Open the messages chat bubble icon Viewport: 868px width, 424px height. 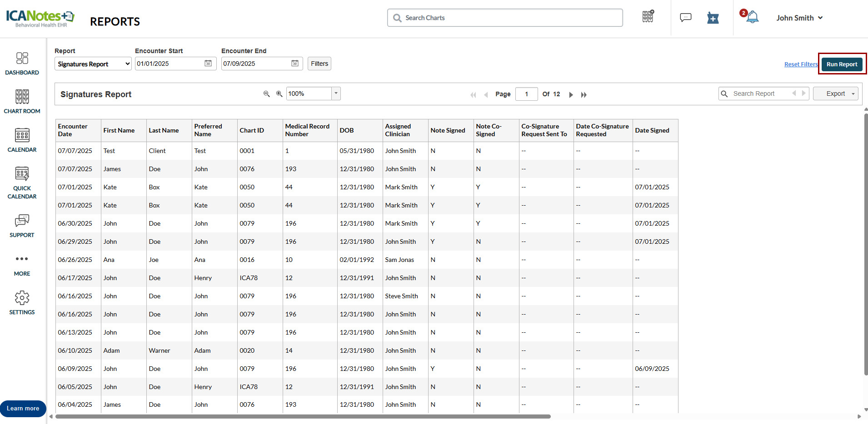point(685,18)
